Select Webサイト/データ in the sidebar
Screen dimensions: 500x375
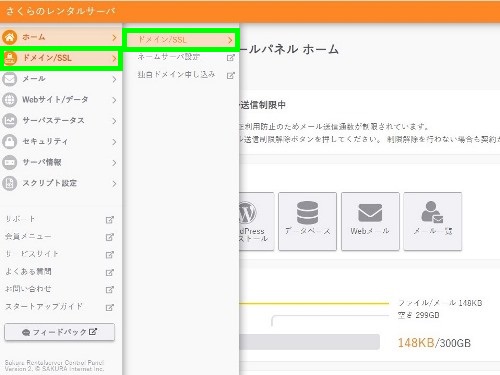[61, 100]
